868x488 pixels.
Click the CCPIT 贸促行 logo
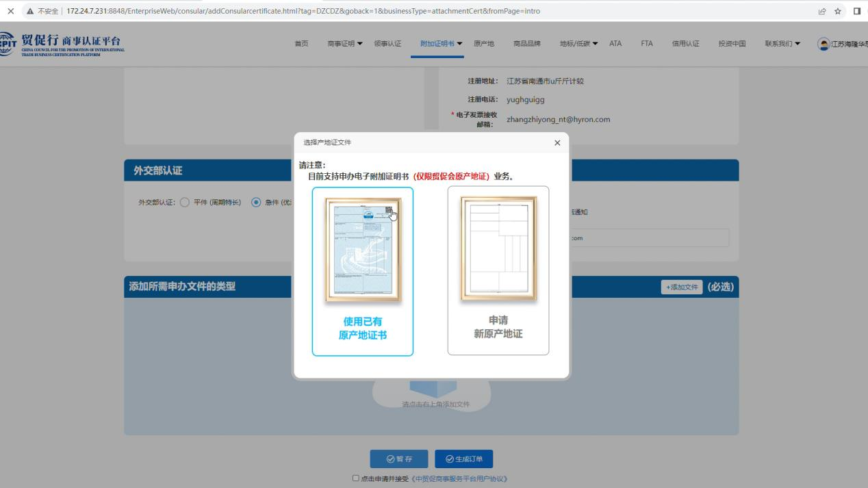[x=63, y=44]
